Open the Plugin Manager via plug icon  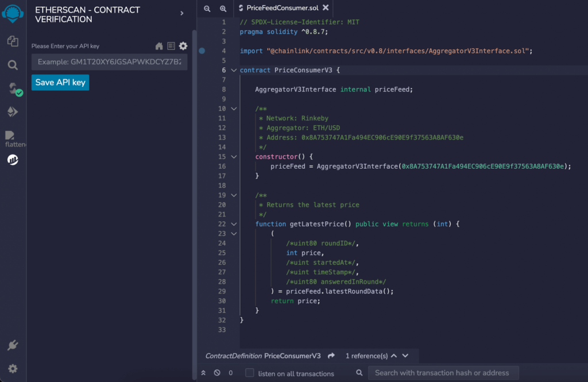pos(12,344)
